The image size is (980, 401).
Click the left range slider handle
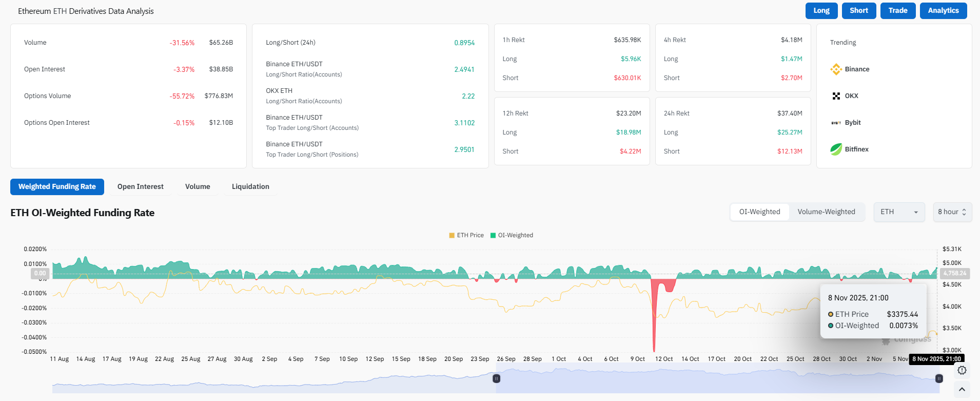click(496, 378)
